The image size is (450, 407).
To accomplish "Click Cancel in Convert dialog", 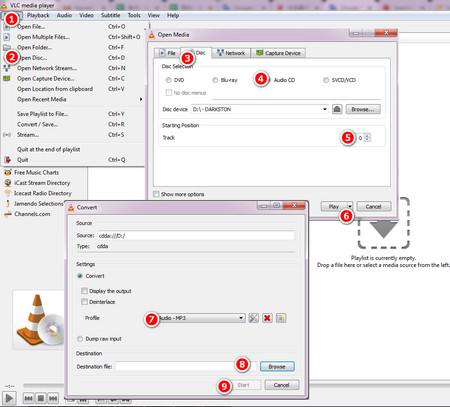I will coord(282,385).
